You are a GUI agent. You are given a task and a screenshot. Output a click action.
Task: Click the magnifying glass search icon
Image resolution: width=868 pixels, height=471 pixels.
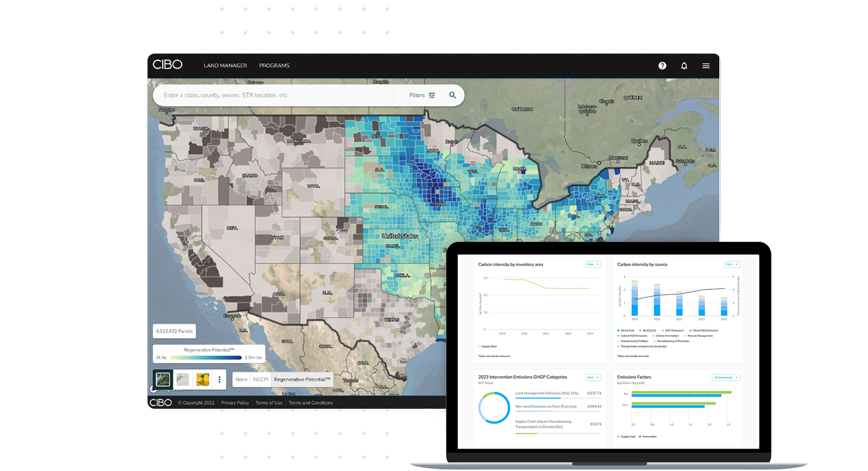click(x=452, y=95)
